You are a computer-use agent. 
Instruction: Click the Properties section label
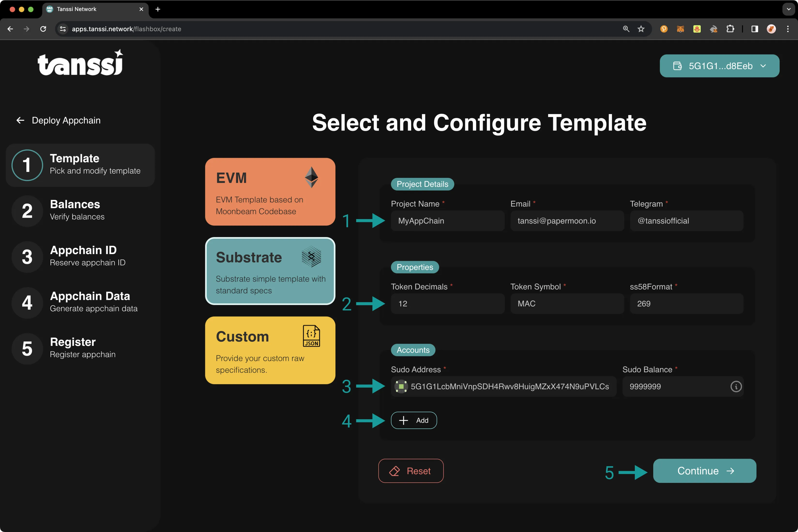point(415,267)
